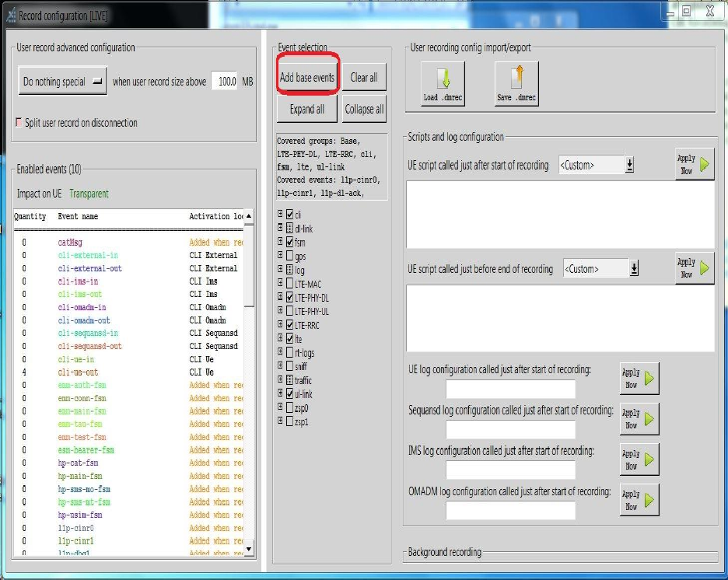728x580 pixels.
Task: Uncheck the LTE-PHY-DL event group
Action: click(289, 297)
